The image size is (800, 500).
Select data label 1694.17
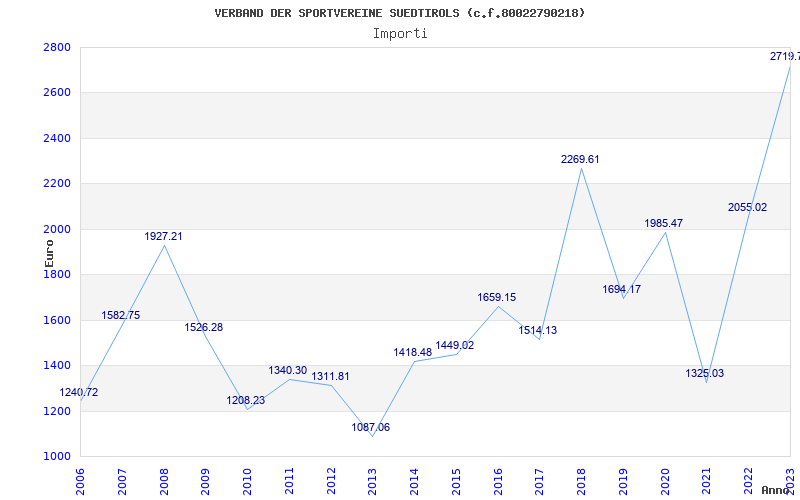[621, 289]
